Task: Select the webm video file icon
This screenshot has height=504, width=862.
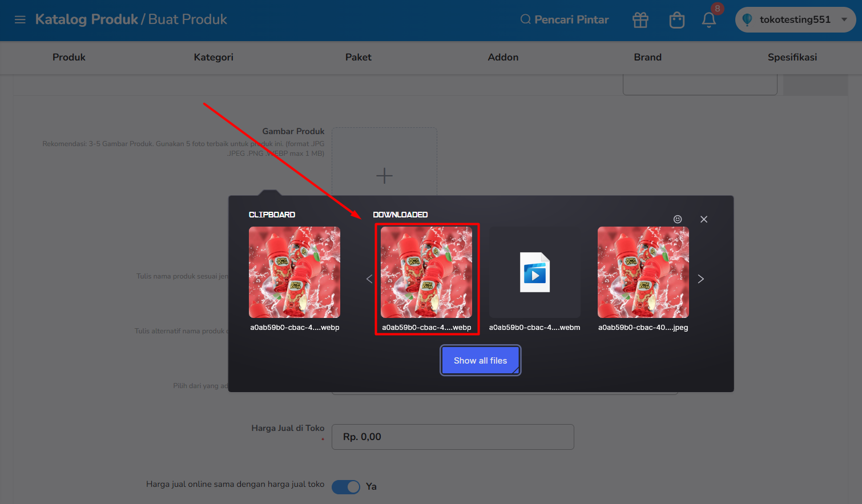Action: pyautogui.click(x=535, y=272)
